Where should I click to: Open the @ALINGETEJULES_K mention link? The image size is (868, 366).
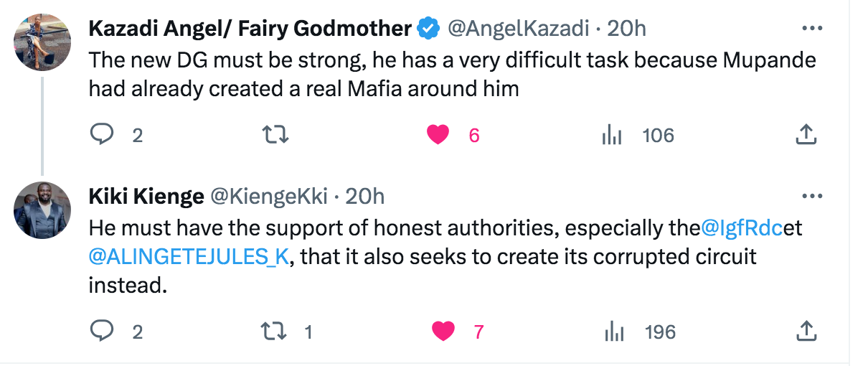189,257
